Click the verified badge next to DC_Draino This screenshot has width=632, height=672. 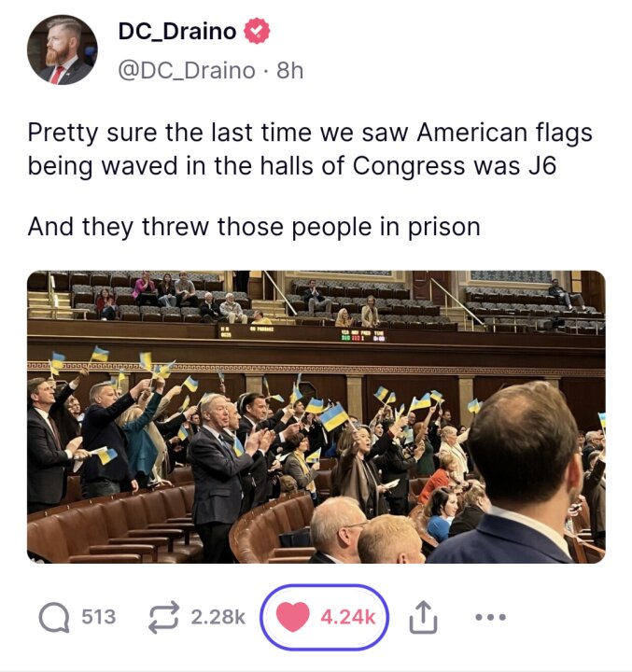pyautogui.click(x=257, y=31)
